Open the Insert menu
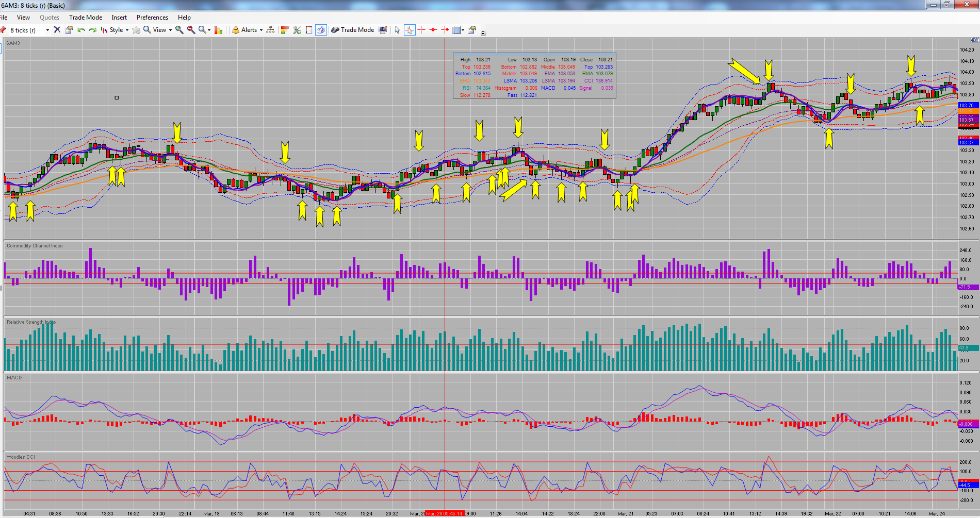 click(x=119, y=18)
